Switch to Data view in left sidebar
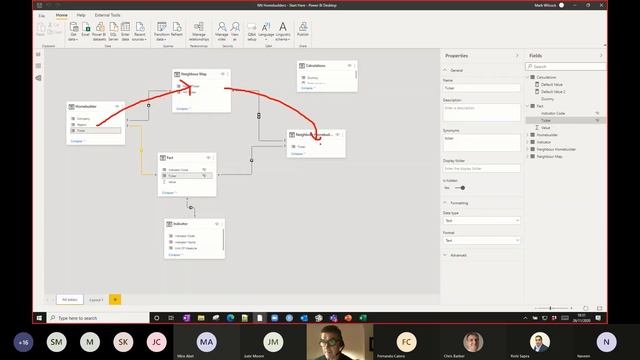Screen dimensions: 640x360 [38, 66]
